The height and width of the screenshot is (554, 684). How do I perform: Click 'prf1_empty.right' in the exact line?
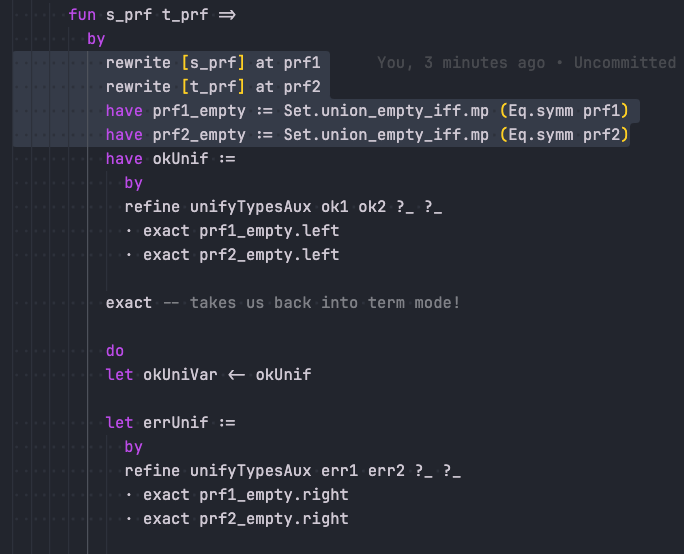click(x=274, y=495)
